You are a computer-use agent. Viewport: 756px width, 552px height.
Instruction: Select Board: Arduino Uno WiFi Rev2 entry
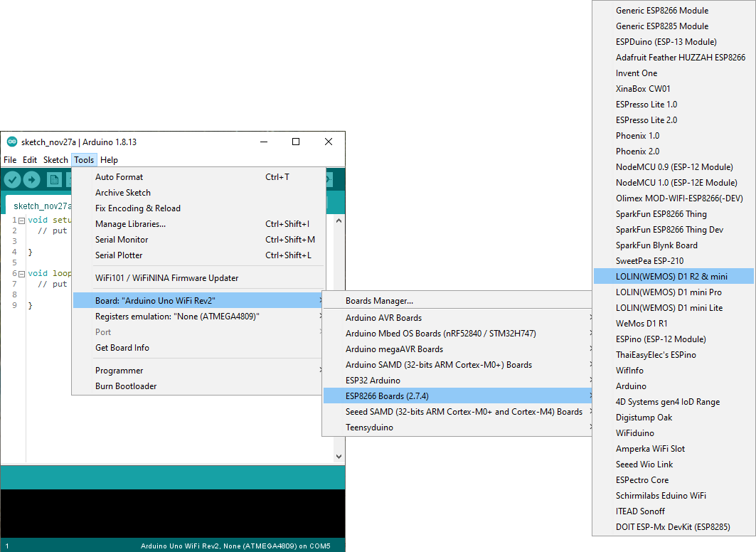click(x=198, y=300)
